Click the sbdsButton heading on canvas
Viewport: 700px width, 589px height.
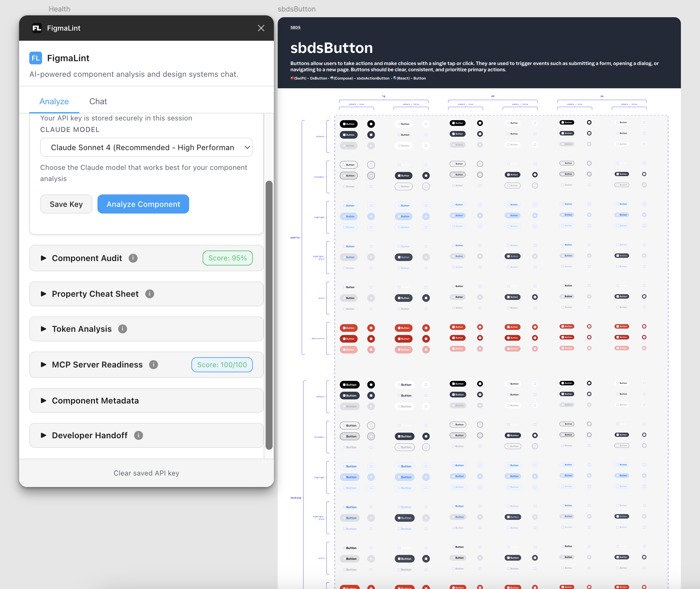(x=331, y=48)
